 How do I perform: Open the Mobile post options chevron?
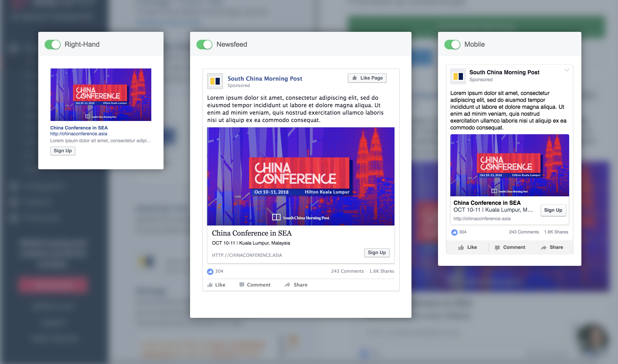[x=567, y=70]
